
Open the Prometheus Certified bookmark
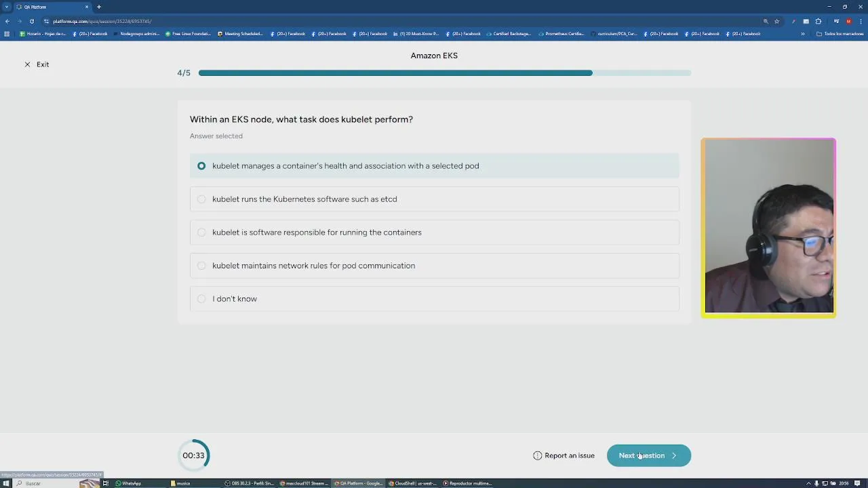(561, 34)
